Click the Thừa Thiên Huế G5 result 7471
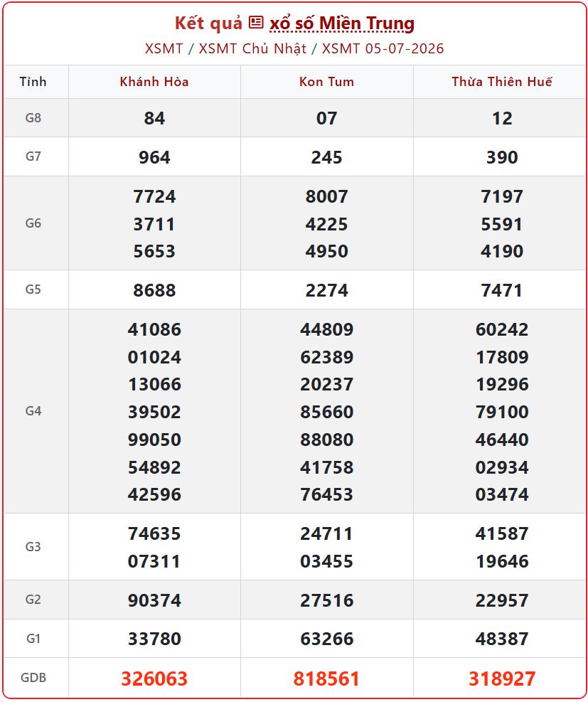588x702 pixels. tap(502, 290)
